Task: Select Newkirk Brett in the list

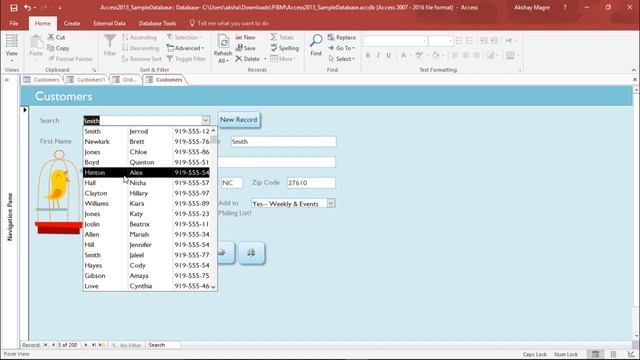Action: (147, 142)
